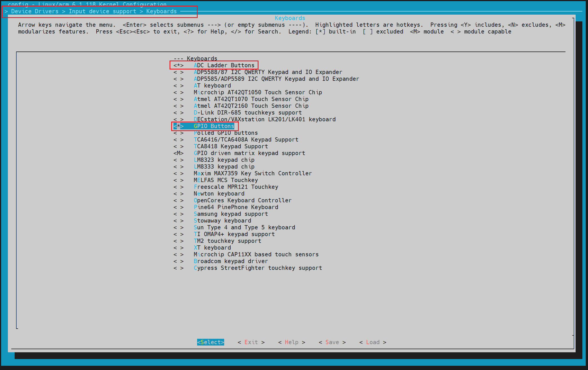Toggle the GPIO Buttons built-in marker
Viewport: 588px width, 370px height.
178,126
